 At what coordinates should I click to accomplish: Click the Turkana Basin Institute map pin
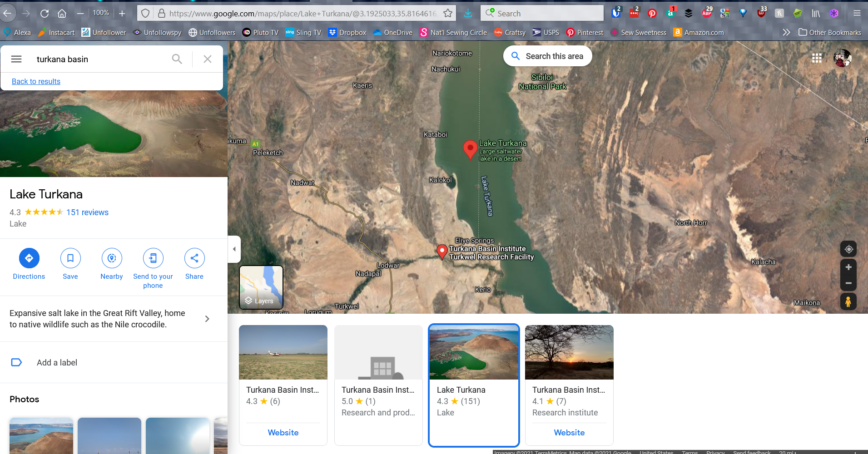(441, 252)
